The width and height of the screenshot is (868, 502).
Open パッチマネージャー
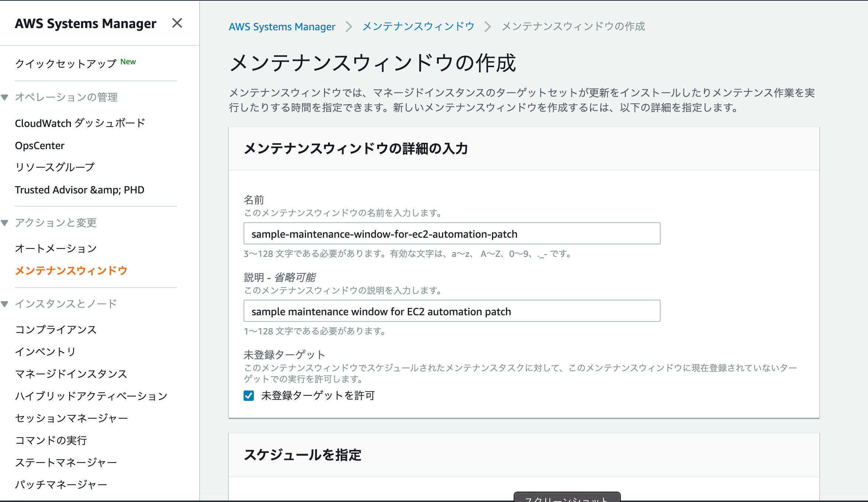tap(61, 485)
